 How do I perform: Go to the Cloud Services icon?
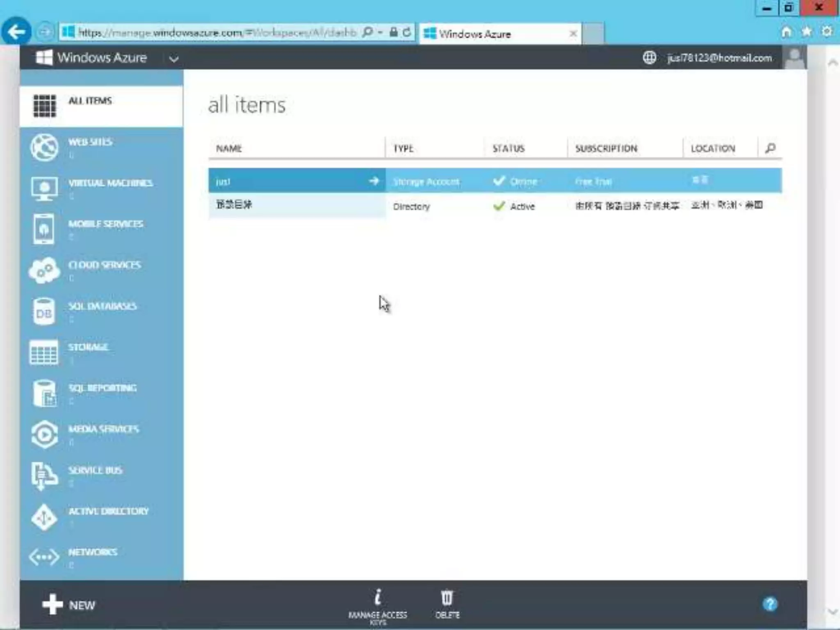44,270
